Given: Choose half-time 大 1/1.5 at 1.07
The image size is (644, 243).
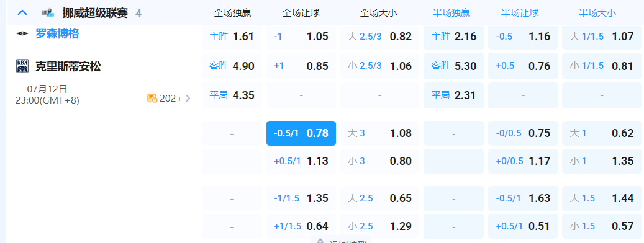Looking at the screenshot, I should pyautogui.click(x=602, y=37).
